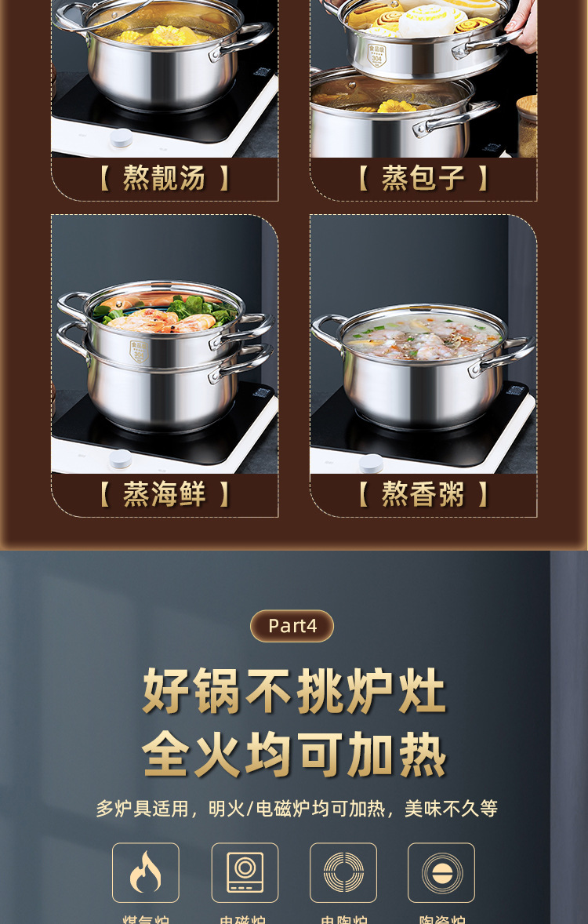This screenshot has height=924, width=588.
Task: Click the 304 badge on seafood steamer pot
Action: coord(139,352)
